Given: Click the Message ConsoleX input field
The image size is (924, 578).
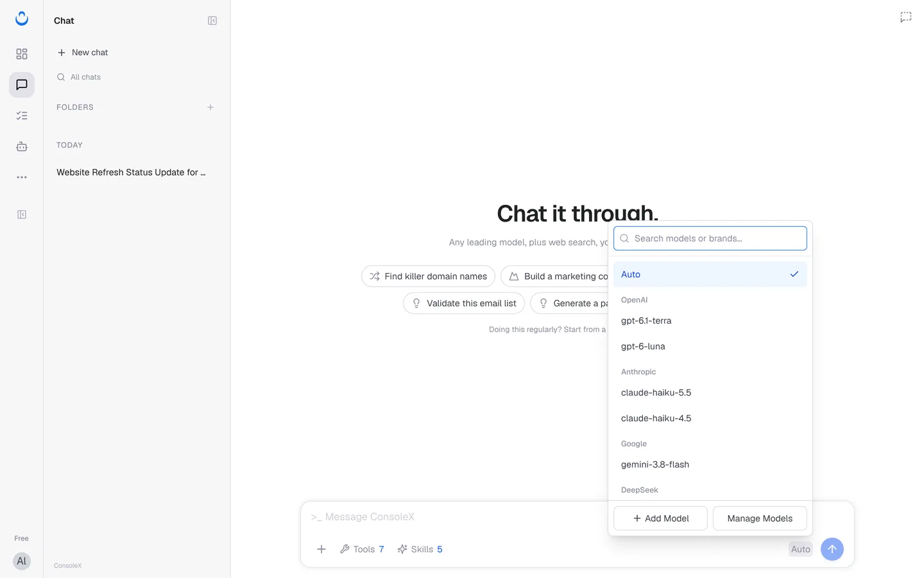Looking at the screenshot, I should (456, 517).
